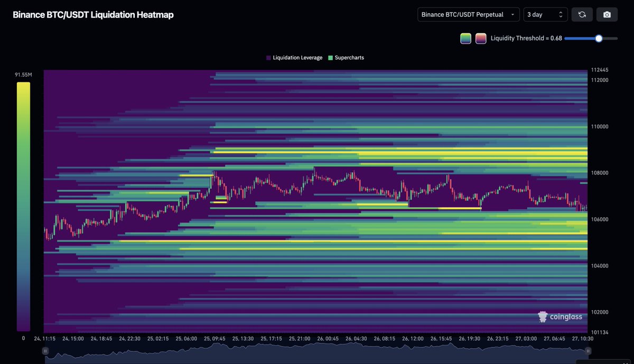Click the Binance BTC/USDT Liquidation Heatmap title
Viewport: 634px width, 364px height.
pyautogui.click(x=93, y=15)
